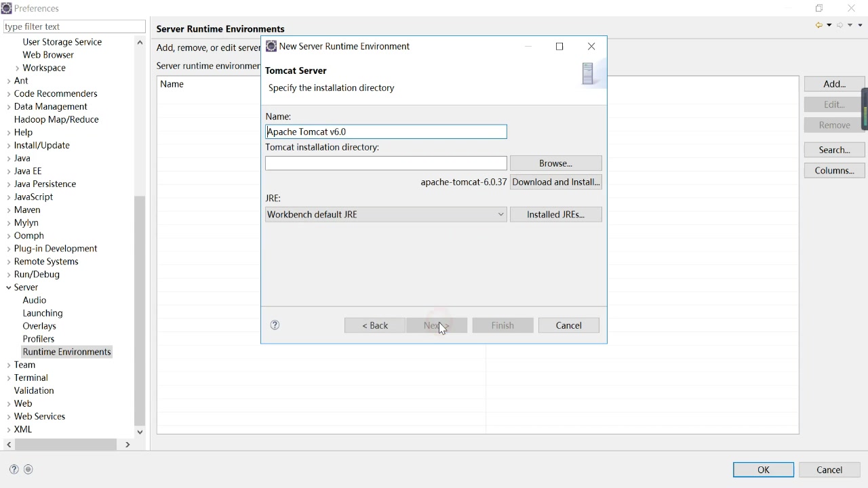Collapse the Server preferences node
The image size is (868, 488).
[9, 287]
